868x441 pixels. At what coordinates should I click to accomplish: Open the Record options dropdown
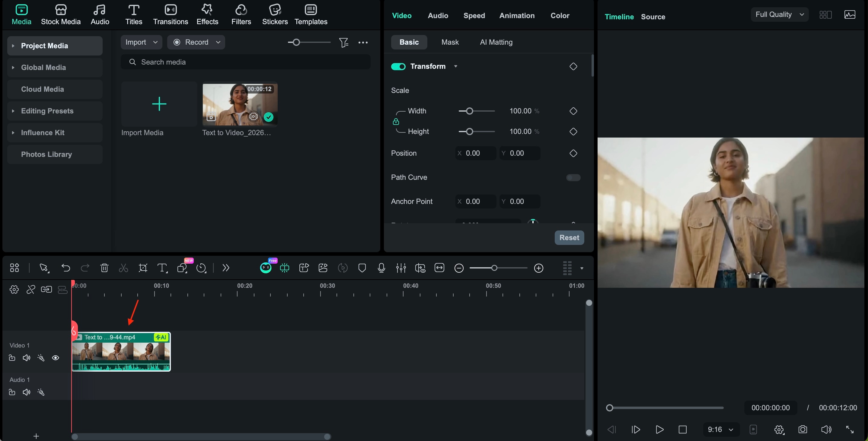point(218,42)
